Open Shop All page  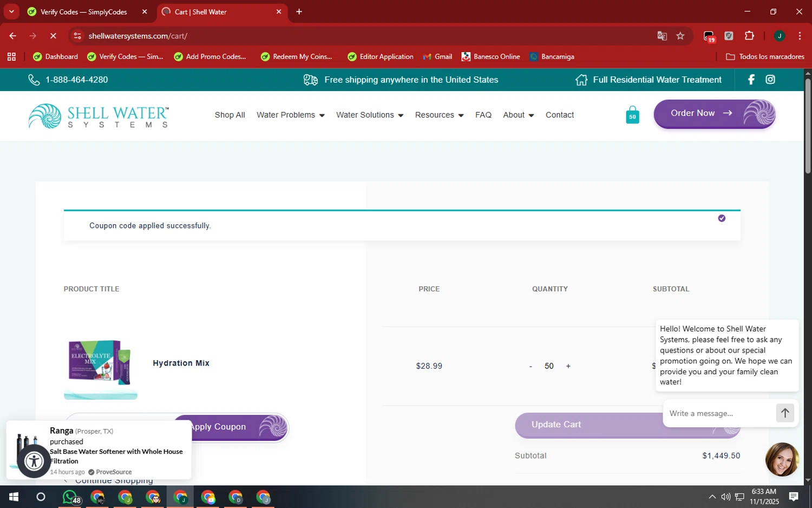(x=230, y=115)
